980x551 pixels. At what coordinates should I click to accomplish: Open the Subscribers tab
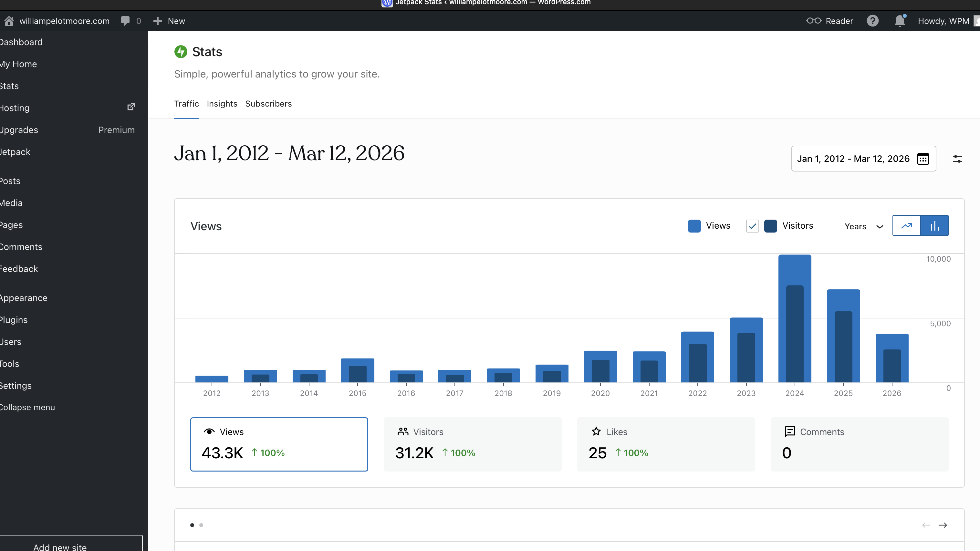268,103
